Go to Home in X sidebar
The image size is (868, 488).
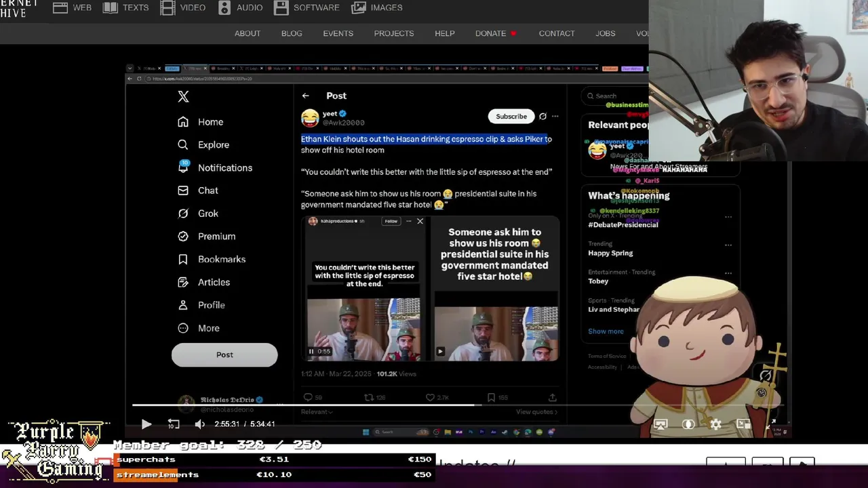(200, 122)
